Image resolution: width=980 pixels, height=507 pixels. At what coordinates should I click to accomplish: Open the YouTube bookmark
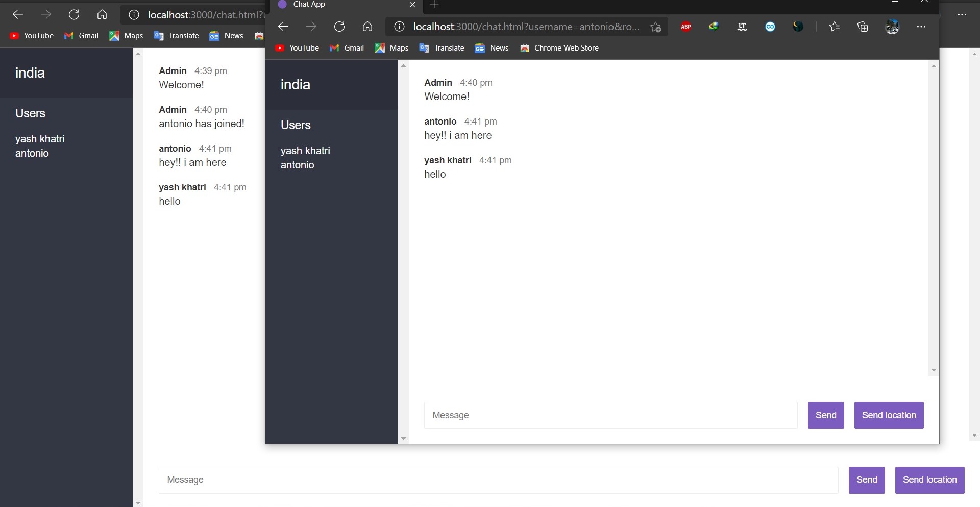297,47
